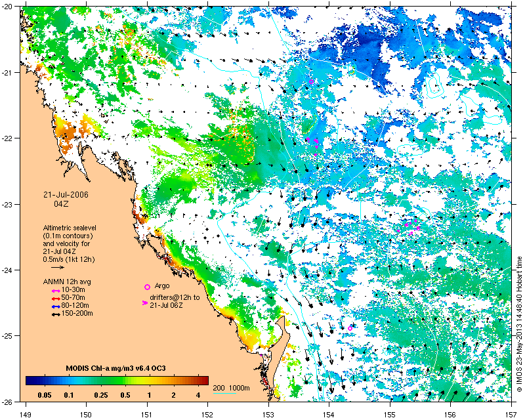525x420 pixels.
Task: Click the '150-200m' depth label
Action: point(77,314)
